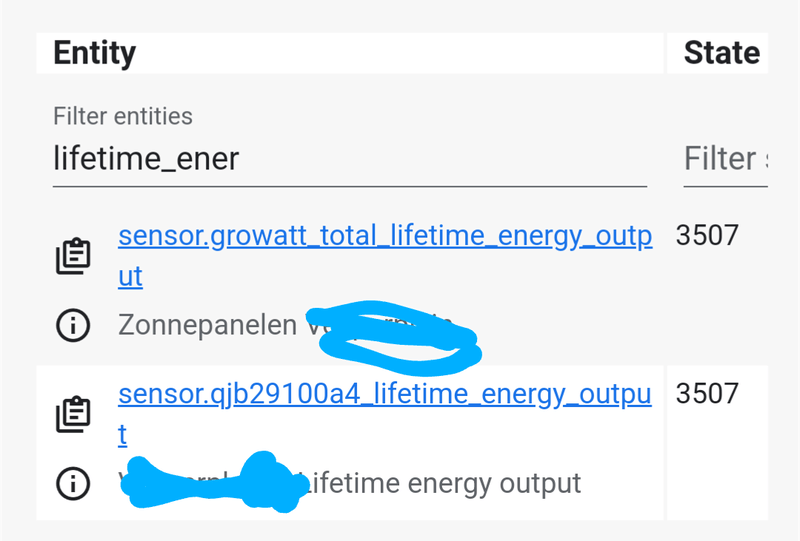Show info for the Lifetime energy output entity
Viewport: 800px width, 541px height.
73,483
